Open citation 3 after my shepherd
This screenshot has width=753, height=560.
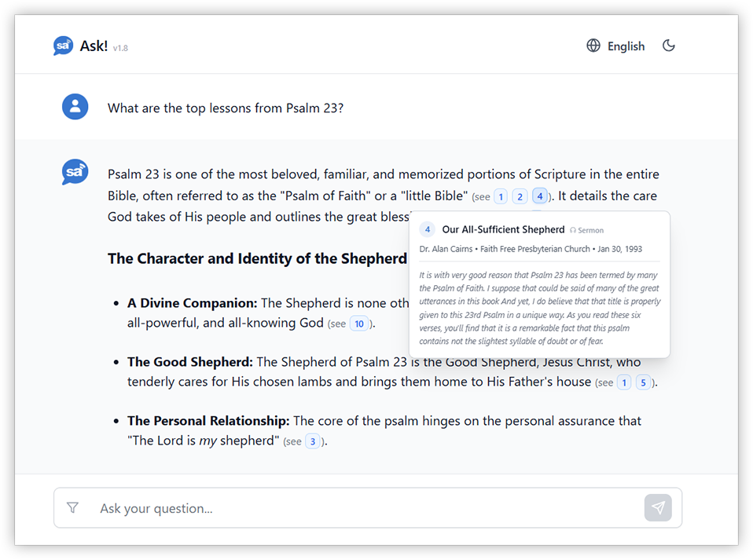(x=313, y=441)
